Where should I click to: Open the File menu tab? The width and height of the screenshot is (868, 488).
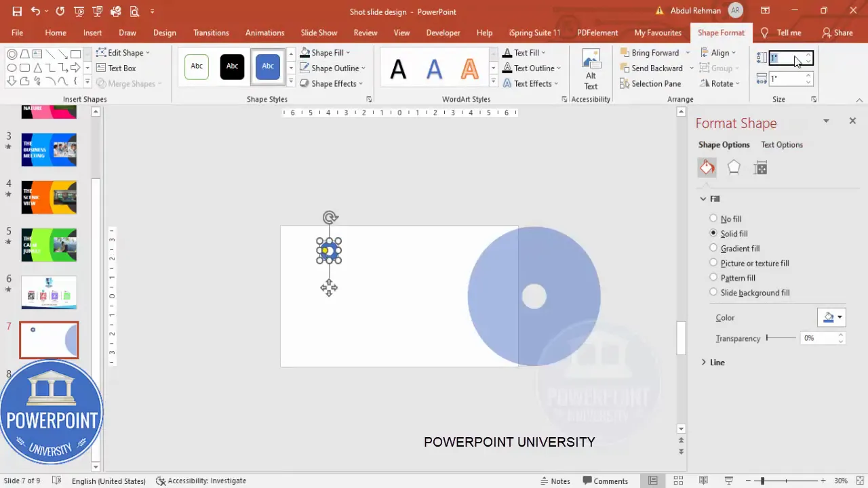(17, 33)
